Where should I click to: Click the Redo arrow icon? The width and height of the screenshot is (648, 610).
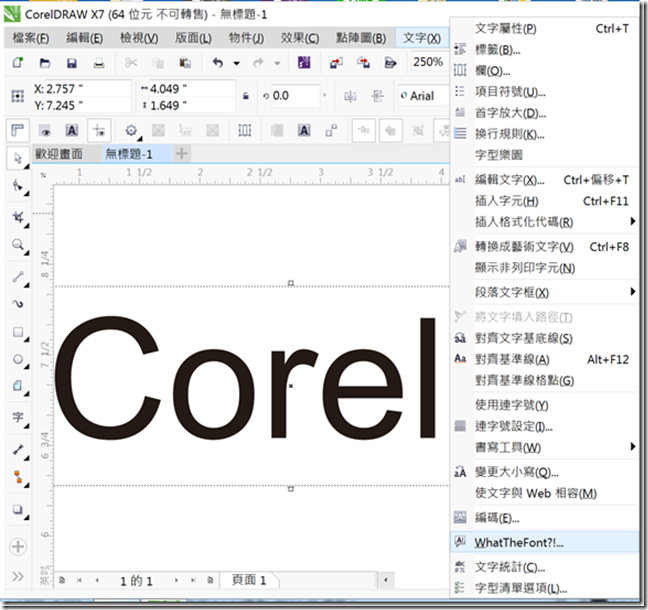pyautogui.click(x=258, y=63)
